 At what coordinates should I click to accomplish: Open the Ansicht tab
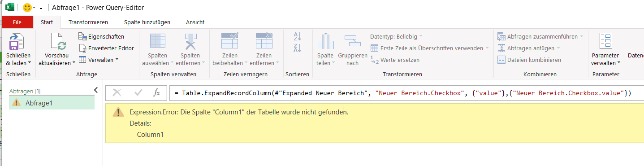click(x=195, y=22)
